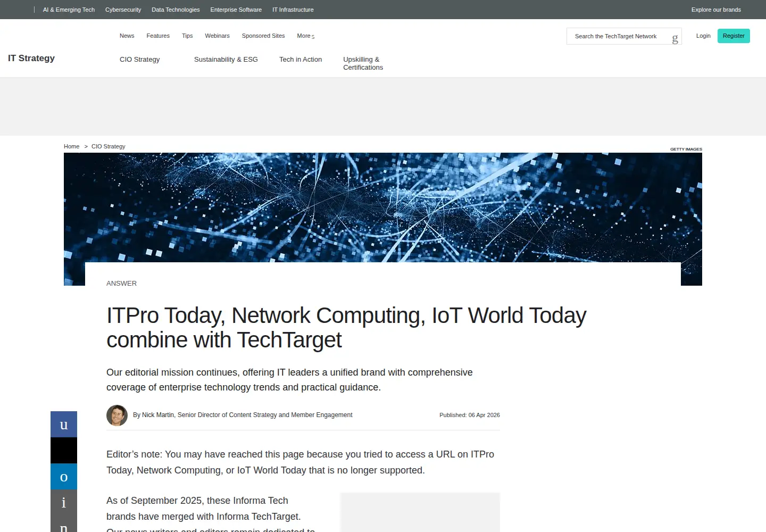
Task: Click the 'GETTY IMAGES' photo credit
Action: pos(686,149)
